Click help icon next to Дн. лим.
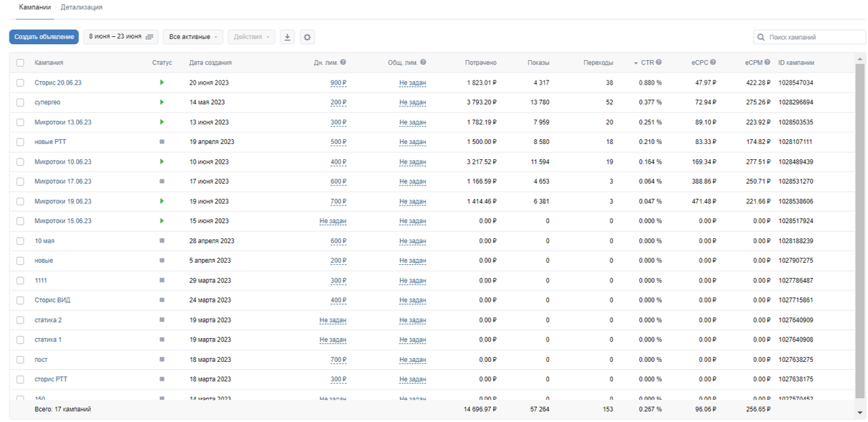The image size is (868, 422). click(343, 63)
